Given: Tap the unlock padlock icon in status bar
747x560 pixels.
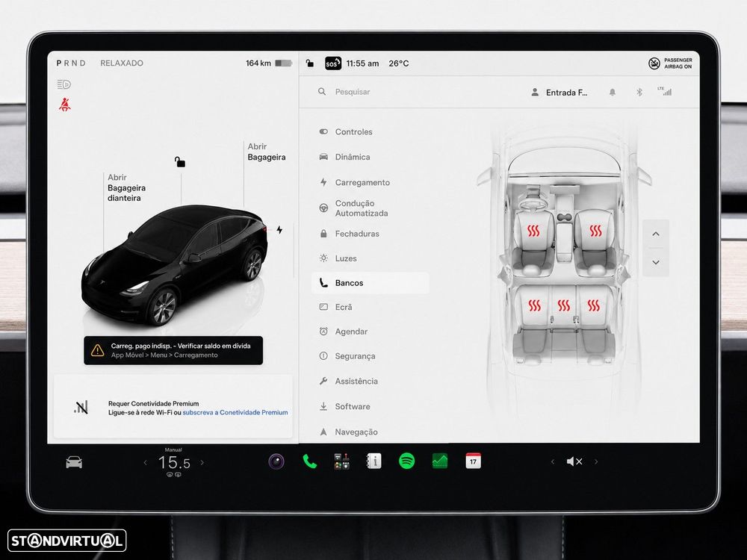Looking at the screenshot, I should click(x=310, y=63).
